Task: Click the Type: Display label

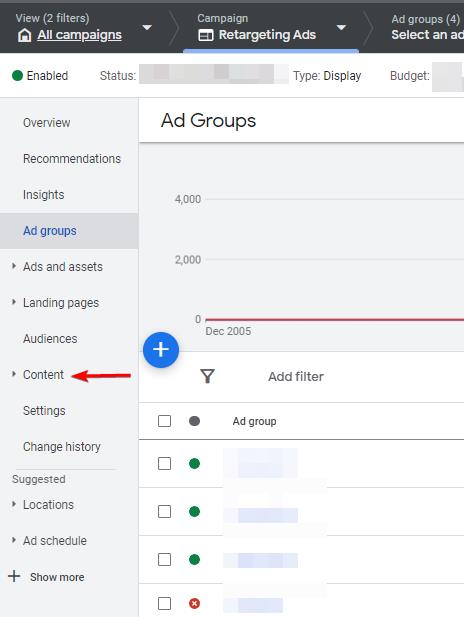Action: click(x=327, y=76)
